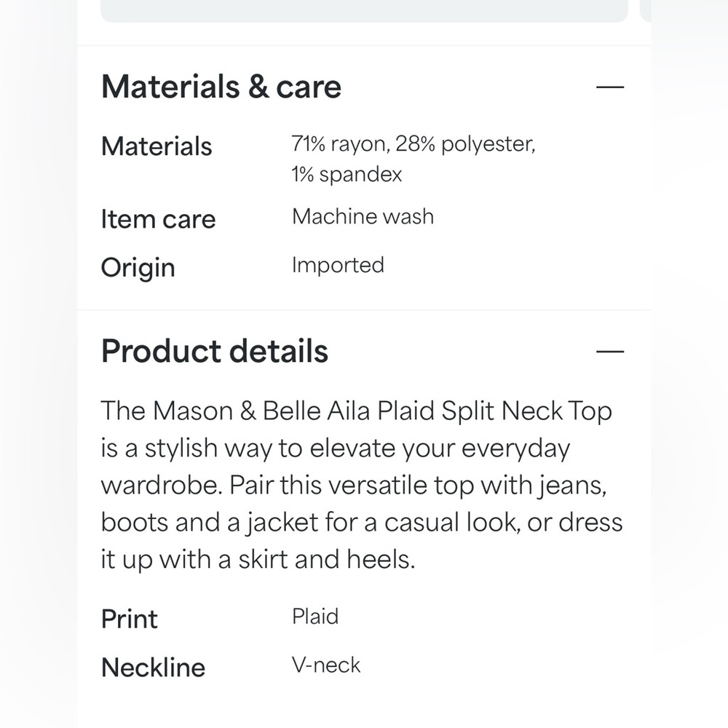Select the Materials label
This screenshot has width=728, height=728.
click(x=157, y=146)
